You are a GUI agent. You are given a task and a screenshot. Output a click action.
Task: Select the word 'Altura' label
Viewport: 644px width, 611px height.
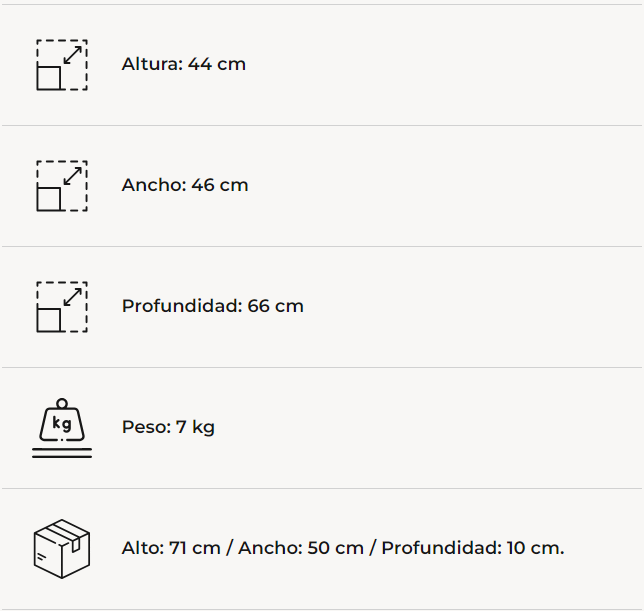tap(152, 64)
